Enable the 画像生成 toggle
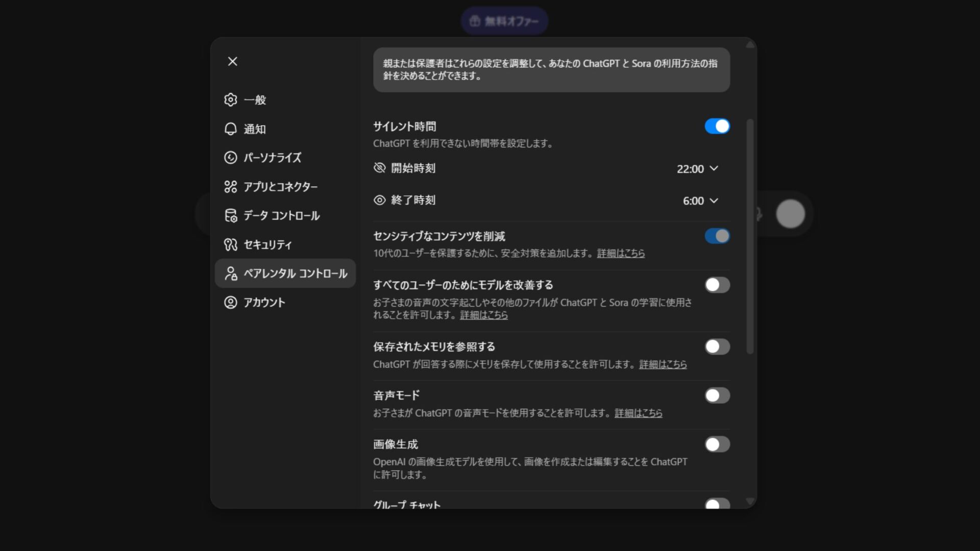The image size is (980, 551). tap(717, 444)
